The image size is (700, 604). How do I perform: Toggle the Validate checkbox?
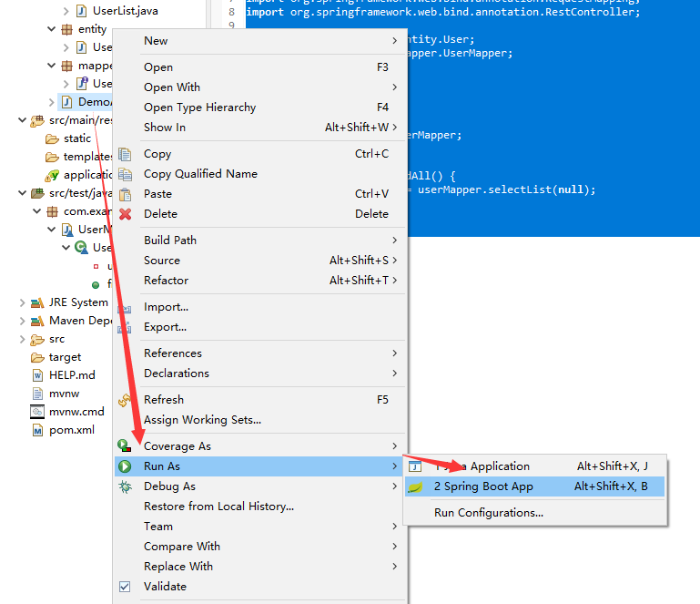point(125,587)
